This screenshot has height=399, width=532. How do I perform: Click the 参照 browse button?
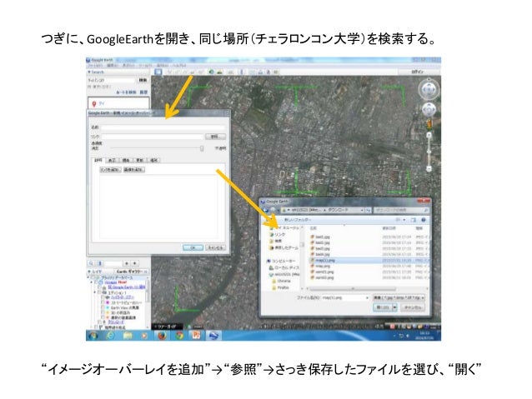215,137
